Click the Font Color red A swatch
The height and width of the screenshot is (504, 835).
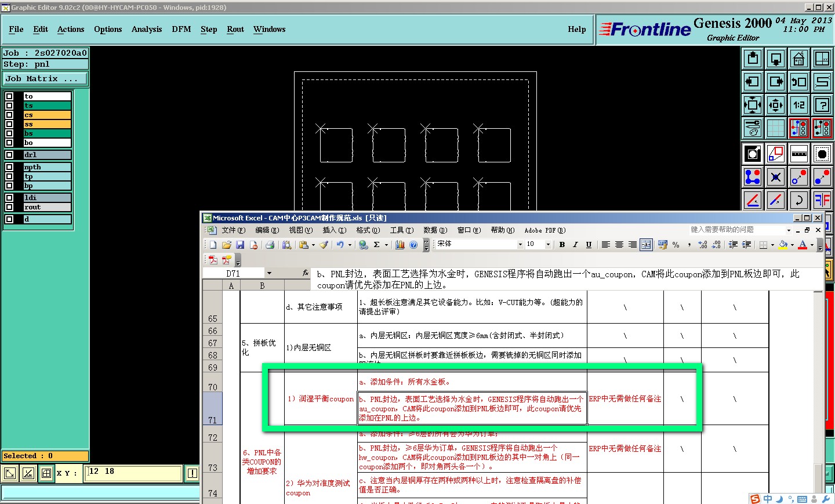(x=803, y=245)
